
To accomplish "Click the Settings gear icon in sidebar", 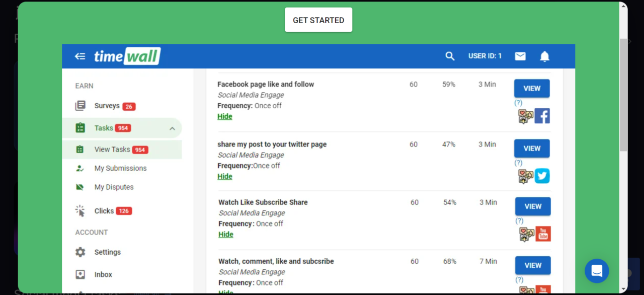I will tap(80, 252).
